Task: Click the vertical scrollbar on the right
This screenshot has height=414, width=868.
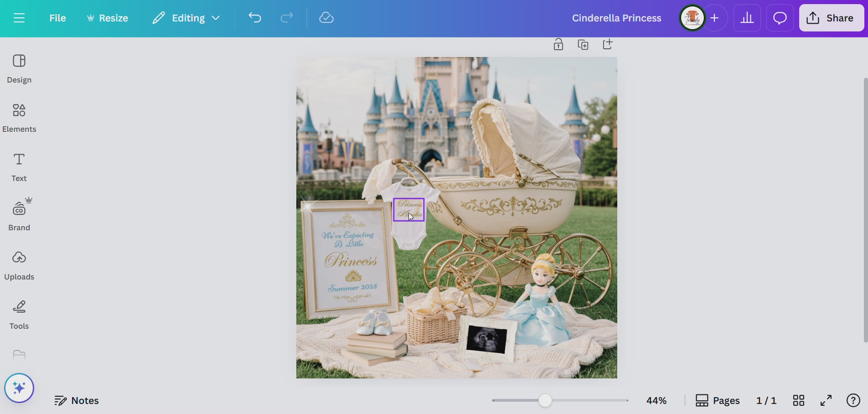Action: (865, 210)
